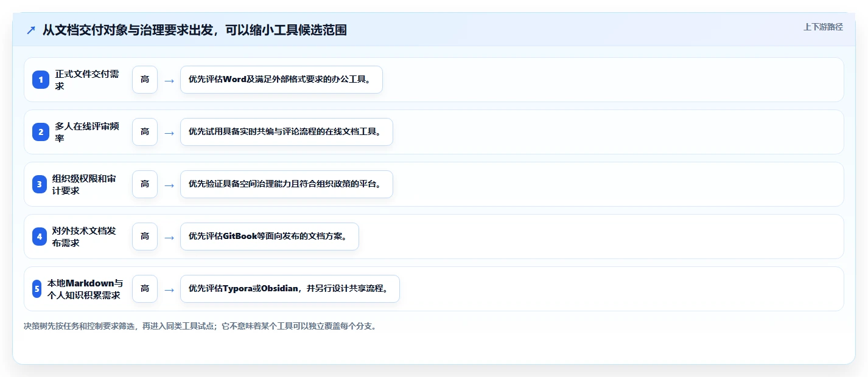Select number badge 2 for 多人在线评审频率
The image size is (868, 377).
pyautogui.click(x=41, y=132)
